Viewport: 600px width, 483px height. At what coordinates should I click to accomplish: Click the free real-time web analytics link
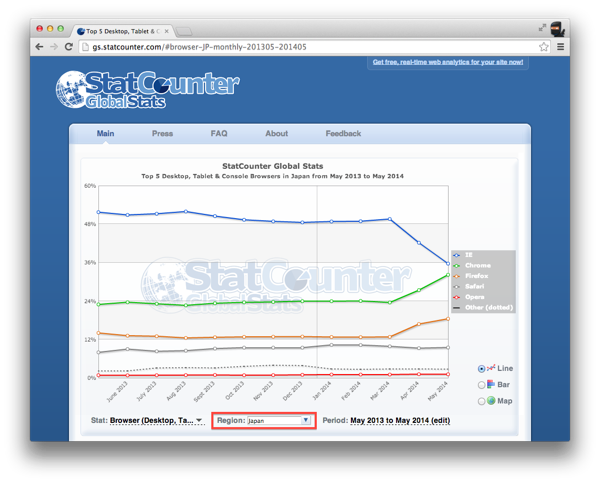(x=448, y=62)
